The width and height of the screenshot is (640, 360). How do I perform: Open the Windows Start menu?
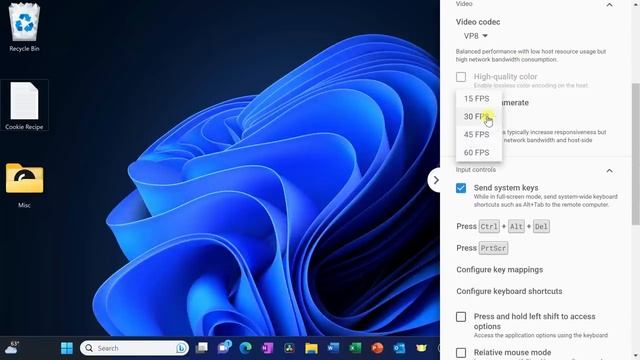(x=67, y=348)
